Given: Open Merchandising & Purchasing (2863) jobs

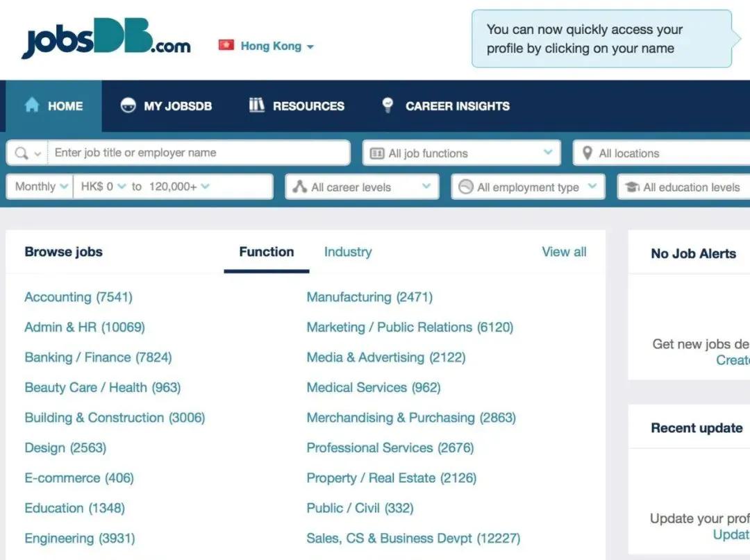Looking at the screenshot, I should pos(411,418).
